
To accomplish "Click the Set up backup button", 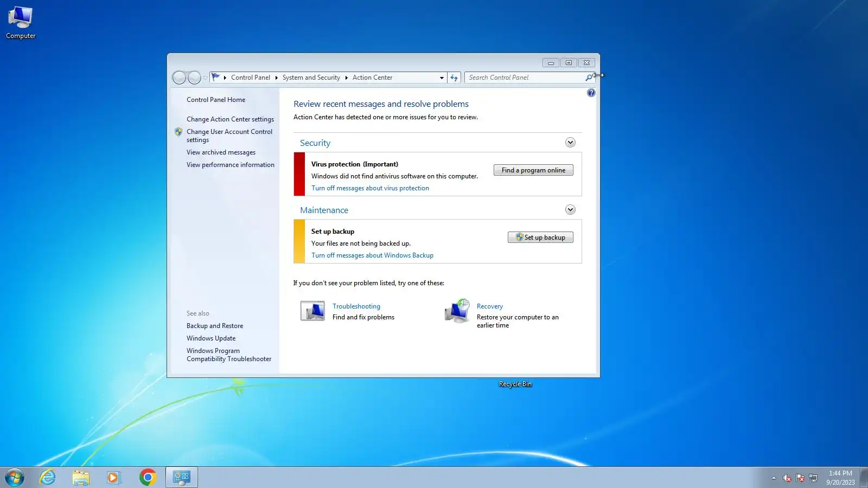I will (540, 237).
